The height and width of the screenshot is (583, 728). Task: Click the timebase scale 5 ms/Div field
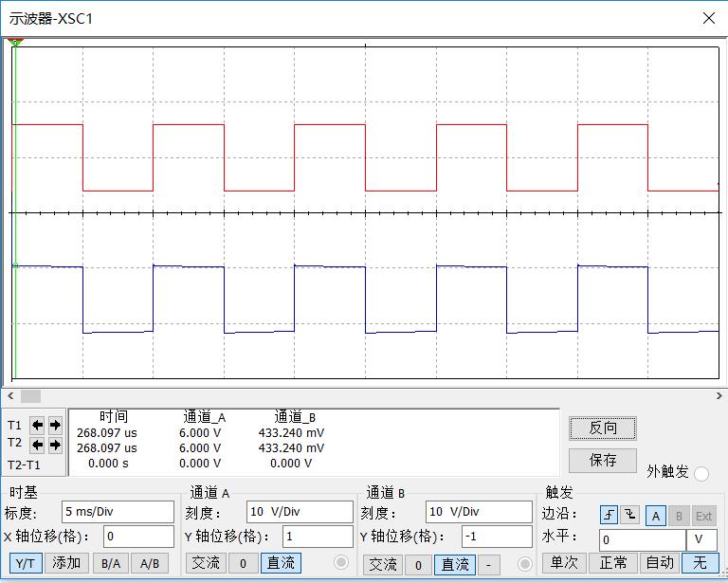[x=118, y=512]
